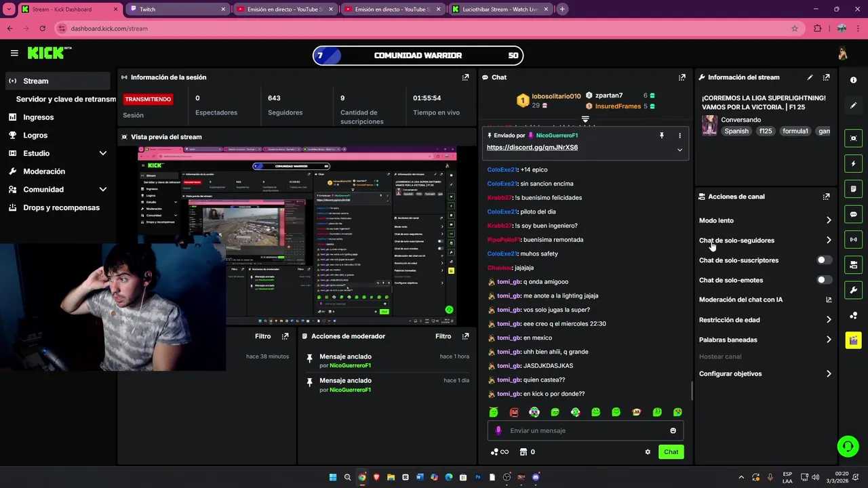Toggle Chat de solo-emotes switch
Image resolution: width=868 pixels, height=488 pixels.
coord(824,280)
